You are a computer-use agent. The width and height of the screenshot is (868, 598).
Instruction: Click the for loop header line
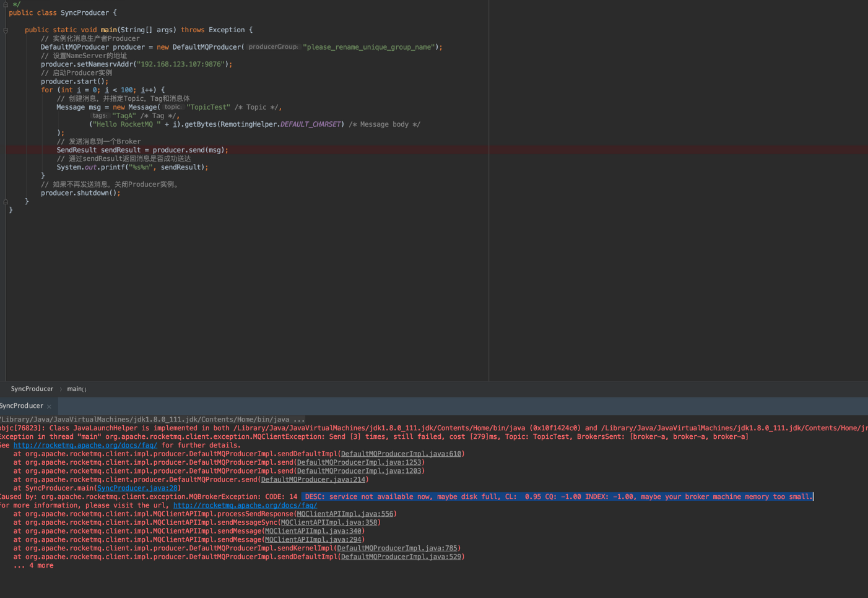tap(103, 90)
